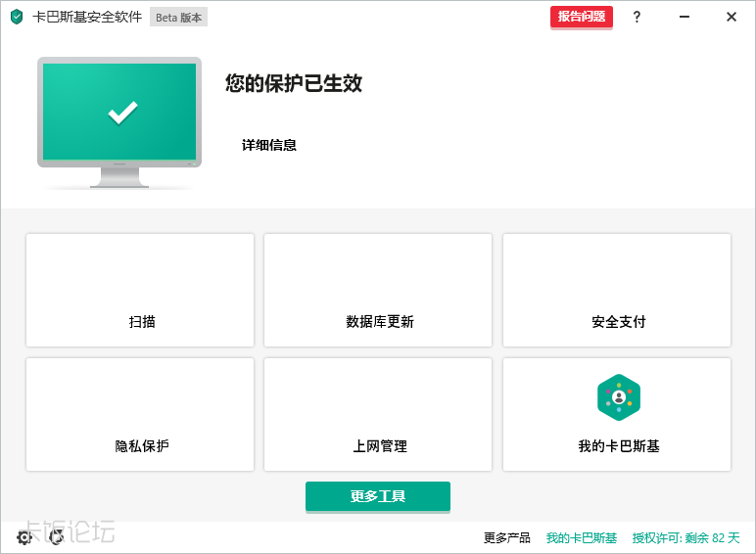Open the 我的卡巴斯基 tile

[617, 414]
